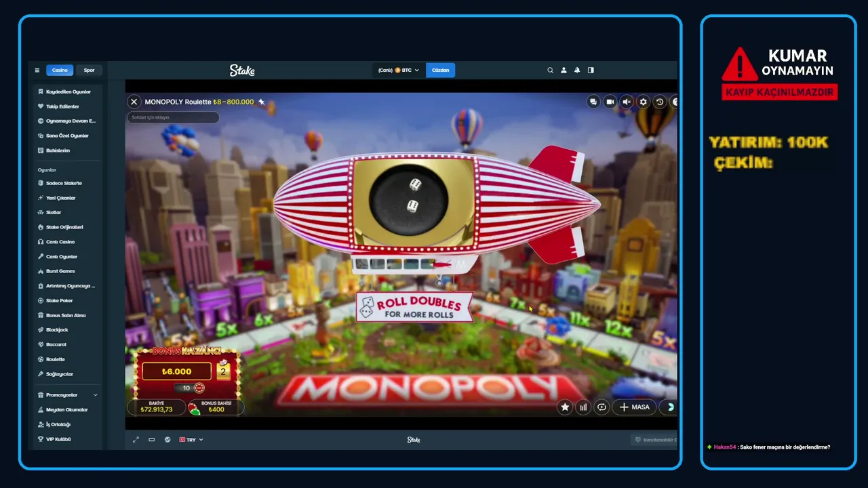Viewport: 868px width, 488px height.
Task: Click the Artırılmış Oyuncuya icon
Action: pyautogui.click(x=41, y=286)
